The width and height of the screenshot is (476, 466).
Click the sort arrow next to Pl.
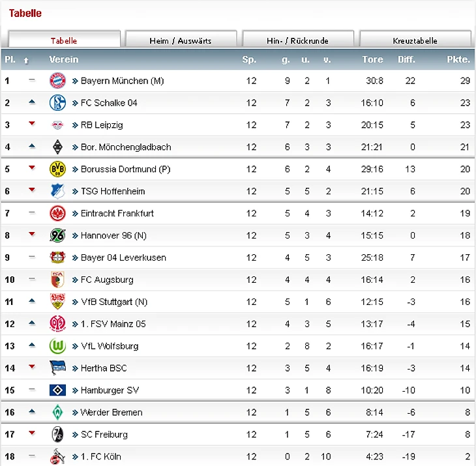tap(26, 61)
